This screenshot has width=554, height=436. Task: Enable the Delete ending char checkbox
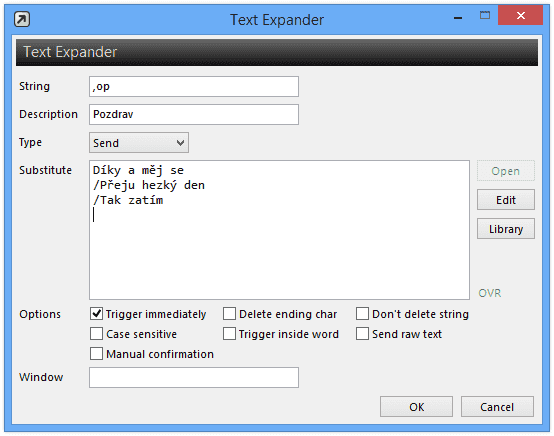coord(229,313)
